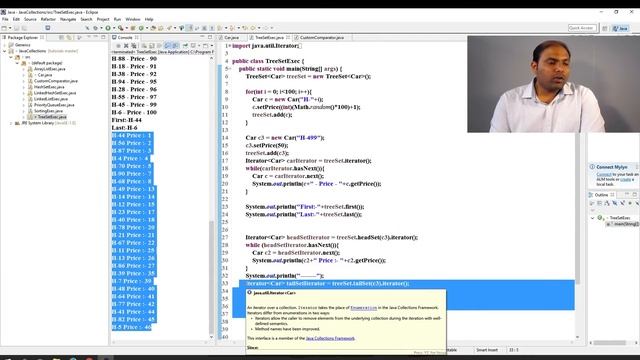Click the Terminate stop icon in Console toolbar
Image resolution: width=640 pixels, height=360 pixels.
pos(118,46)
